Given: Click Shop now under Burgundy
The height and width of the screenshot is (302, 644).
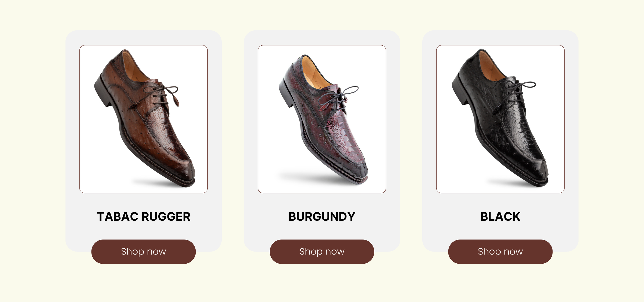Looking at the screenshot, I should pos(322,252).
